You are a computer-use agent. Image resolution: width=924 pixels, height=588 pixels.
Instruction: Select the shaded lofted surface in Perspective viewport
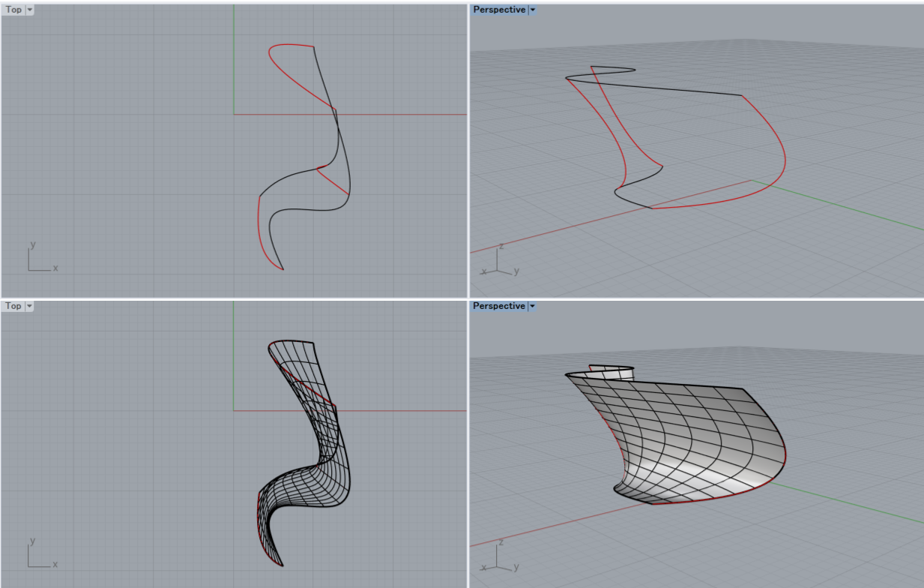689,442
